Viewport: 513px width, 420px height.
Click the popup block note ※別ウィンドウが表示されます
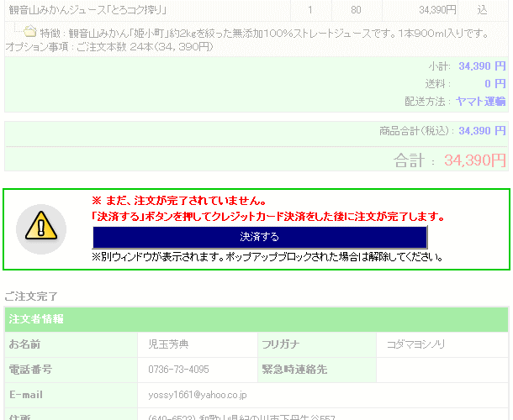pyautogui.click(x=267, y=257)
